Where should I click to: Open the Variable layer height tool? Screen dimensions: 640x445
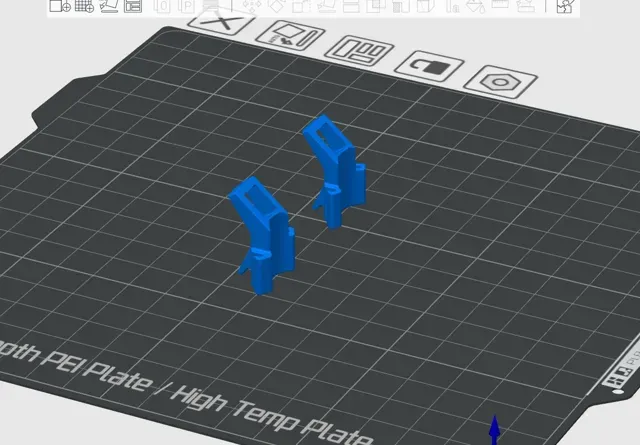(x=211, y=5)
